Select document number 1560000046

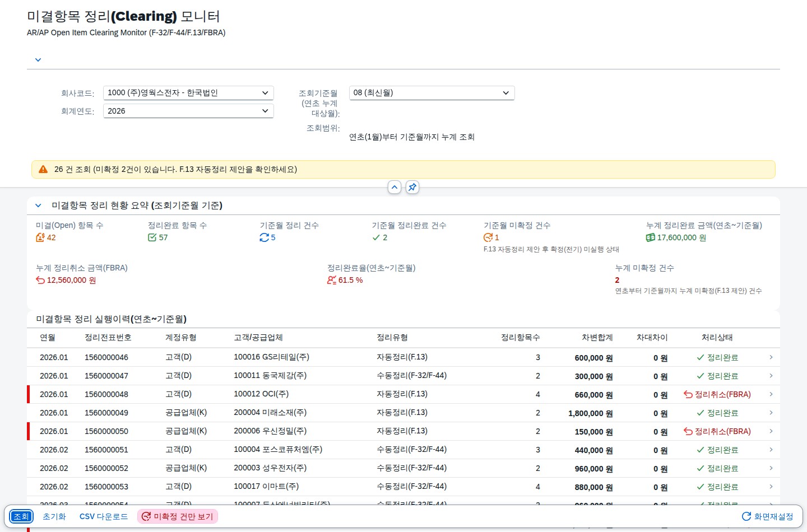pos(106,357)
